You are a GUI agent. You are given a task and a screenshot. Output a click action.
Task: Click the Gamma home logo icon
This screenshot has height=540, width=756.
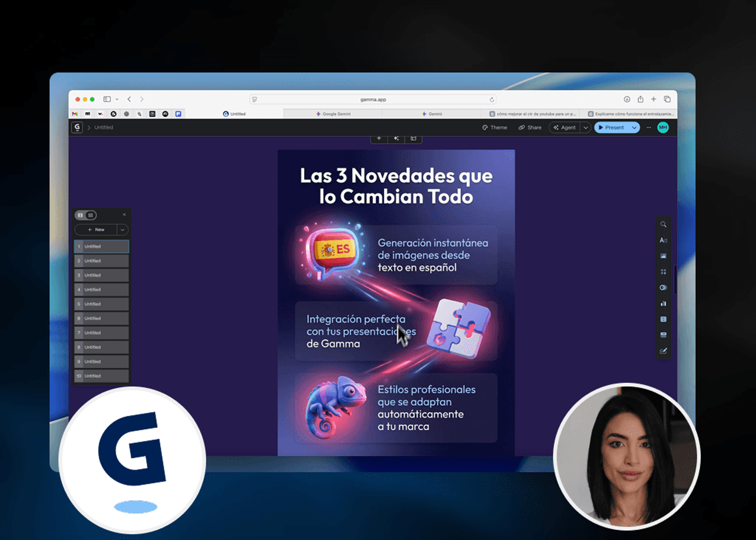point(77,127)
